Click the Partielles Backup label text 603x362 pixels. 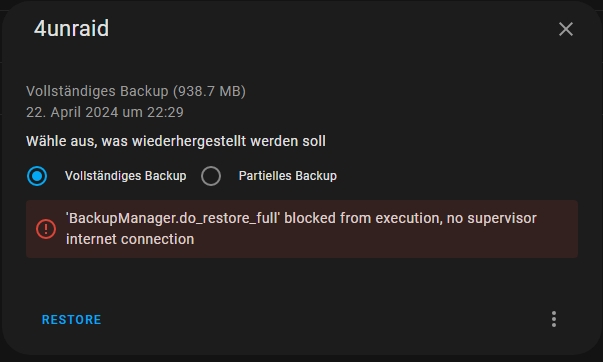click(x=288, y=176)
